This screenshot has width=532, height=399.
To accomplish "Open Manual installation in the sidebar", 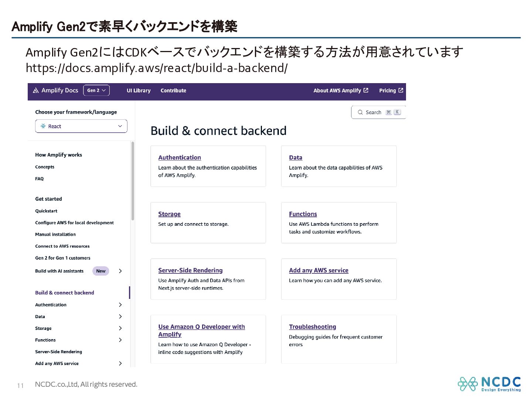I will 55,235.
